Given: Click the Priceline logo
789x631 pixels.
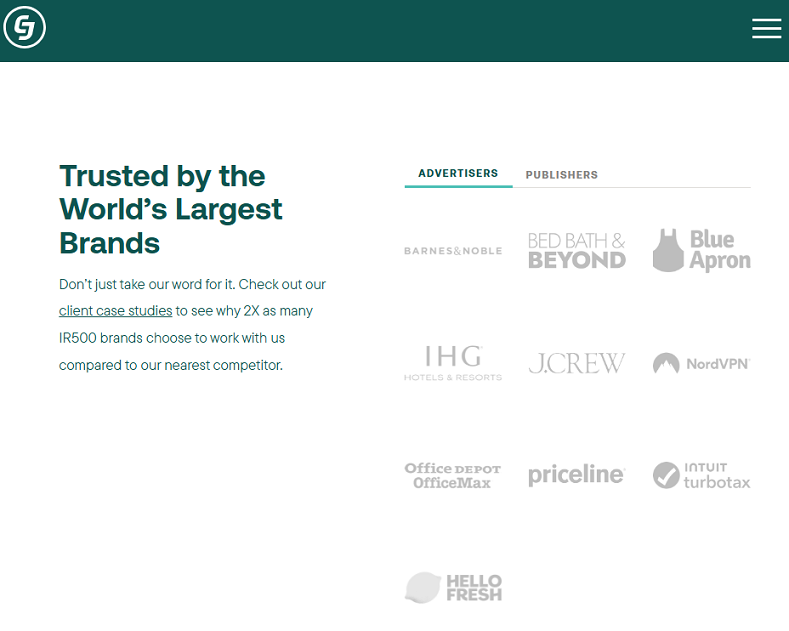Looking at the screenshot, I should (577, 476).
